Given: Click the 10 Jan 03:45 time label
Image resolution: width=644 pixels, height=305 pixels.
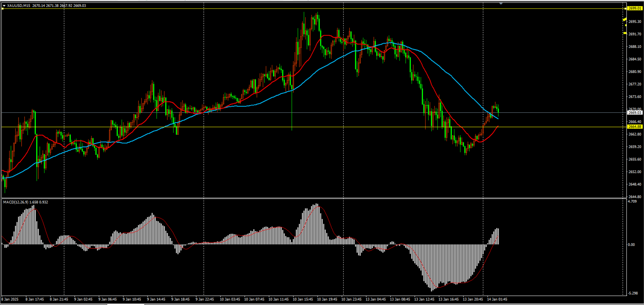Looking at the screenshot, I should coord(230,299).
